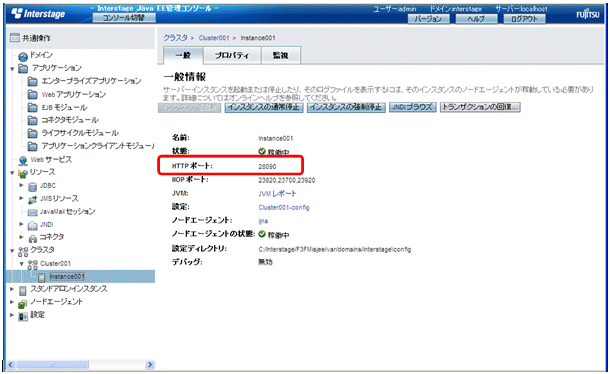Click the ログアウト button in header
The width and height of the screenshot is (610, 374).
tap(524, 19)
